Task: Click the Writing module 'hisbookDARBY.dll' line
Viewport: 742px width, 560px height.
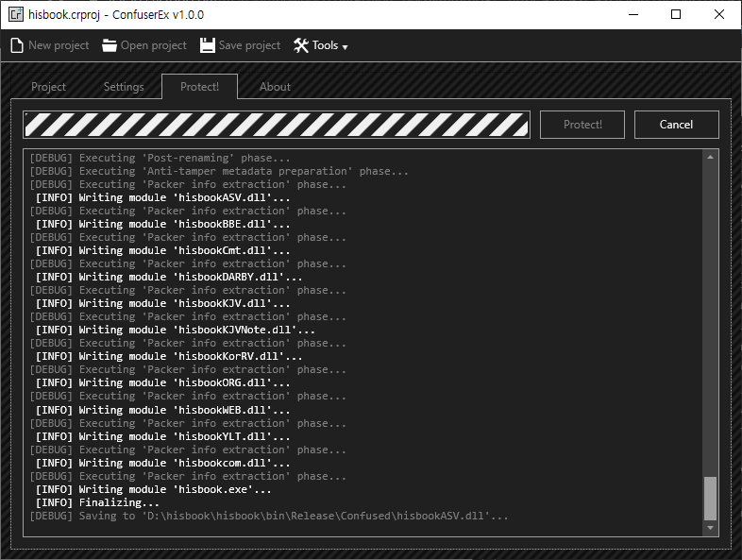Action: coord(169,278)
